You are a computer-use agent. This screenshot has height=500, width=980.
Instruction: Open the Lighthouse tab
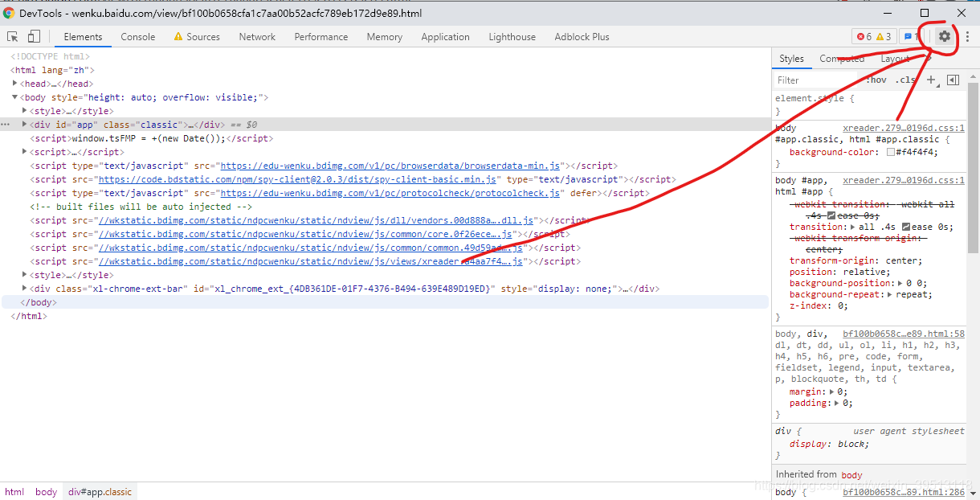tap(512, 37)
